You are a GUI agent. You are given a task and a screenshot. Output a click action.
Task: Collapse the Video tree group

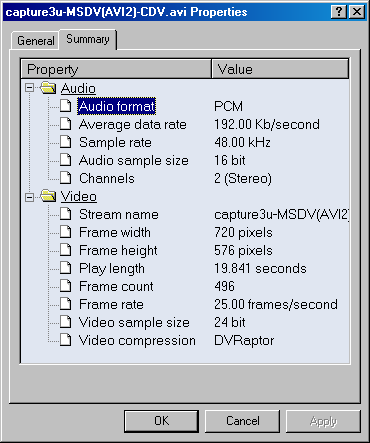click(30, 197)
